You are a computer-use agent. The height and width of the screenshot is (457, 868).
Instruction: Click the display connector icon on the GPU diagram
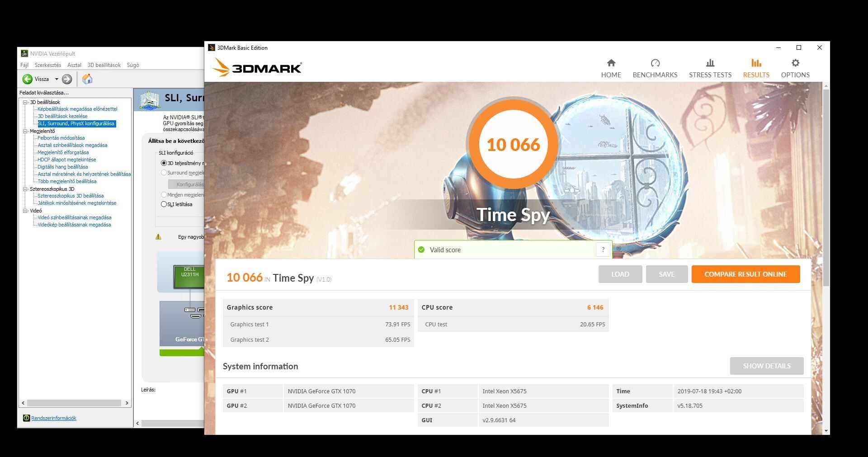click(190, 310)
